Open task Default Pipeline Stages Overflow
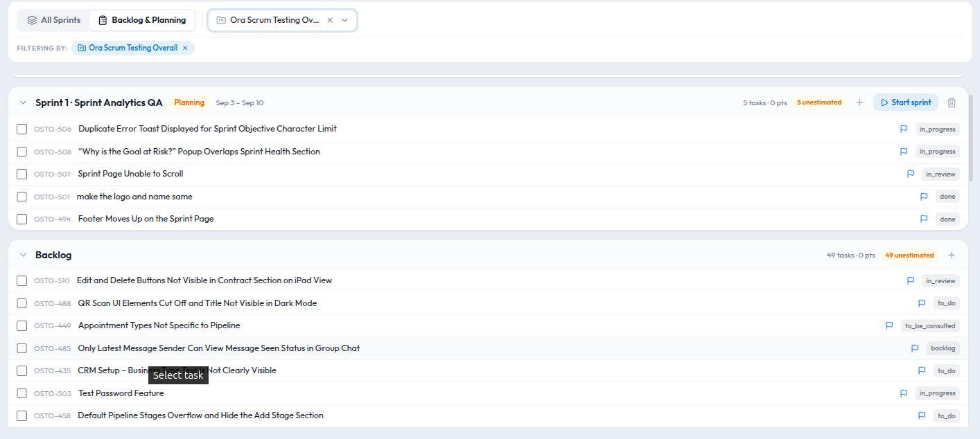Viewport: 980px width, 439px height. tap(200, 415)
